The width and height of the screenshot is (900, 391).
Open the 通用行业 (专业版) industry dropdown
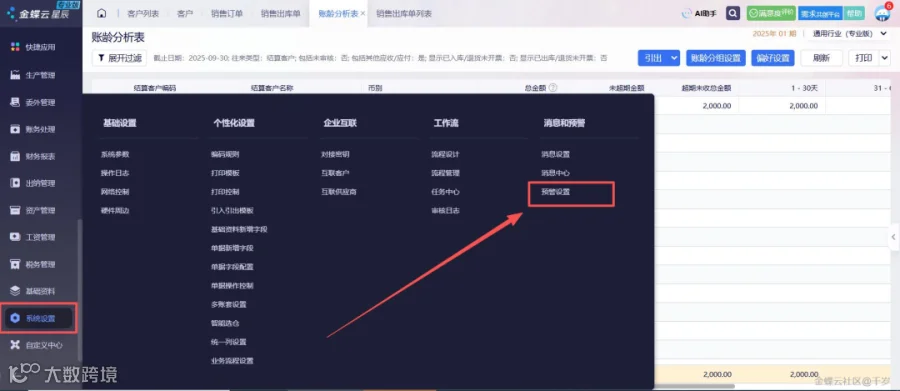click(x=849, y=34)
